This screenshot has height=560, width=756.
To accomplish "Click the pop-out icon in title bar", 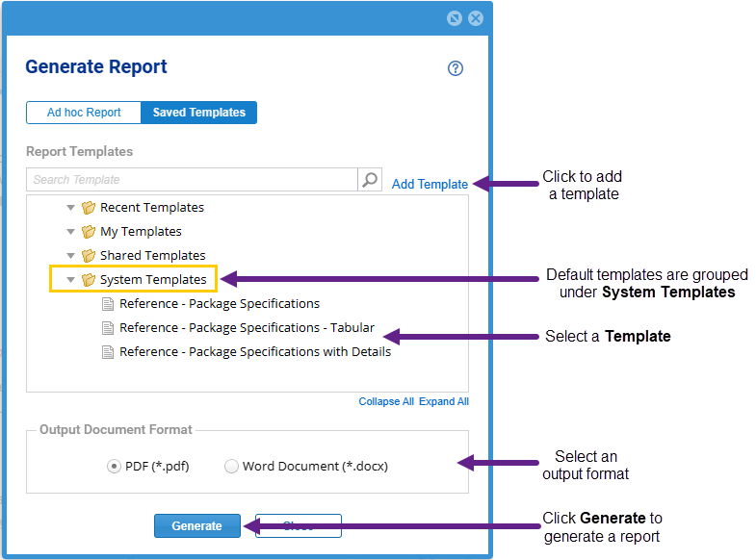I will [x=455, y=18].
